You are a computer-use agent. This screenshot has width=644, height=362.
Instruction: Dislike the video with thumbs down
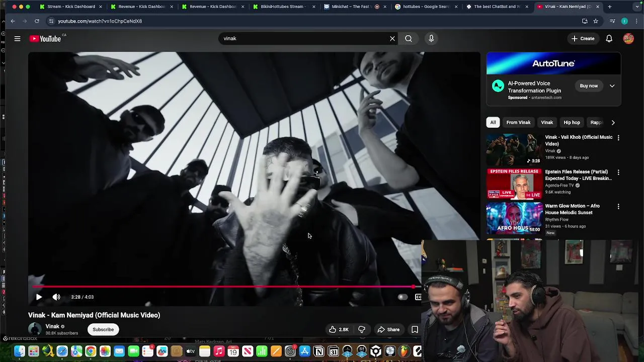pyautogui.click(x=362, y=330)
